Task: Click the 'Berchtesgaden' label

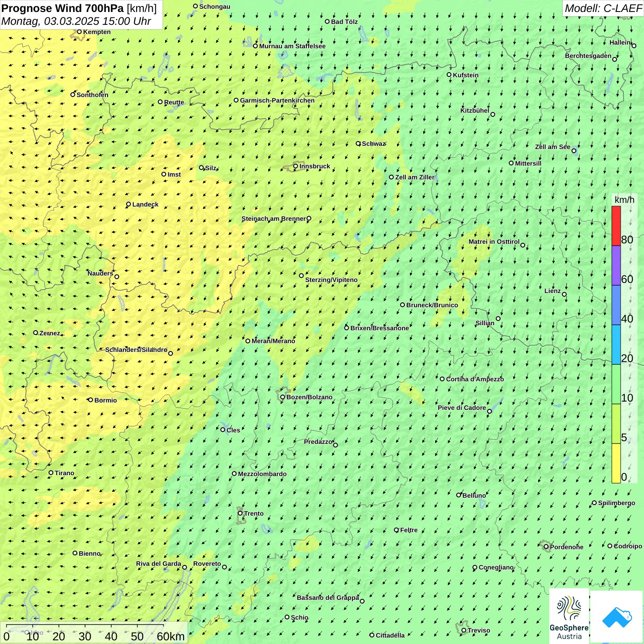Action: 588,56
